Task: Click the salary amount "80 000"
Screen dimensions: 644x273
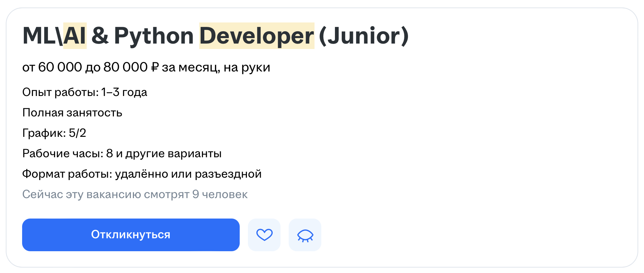Action: click(125, 67)
